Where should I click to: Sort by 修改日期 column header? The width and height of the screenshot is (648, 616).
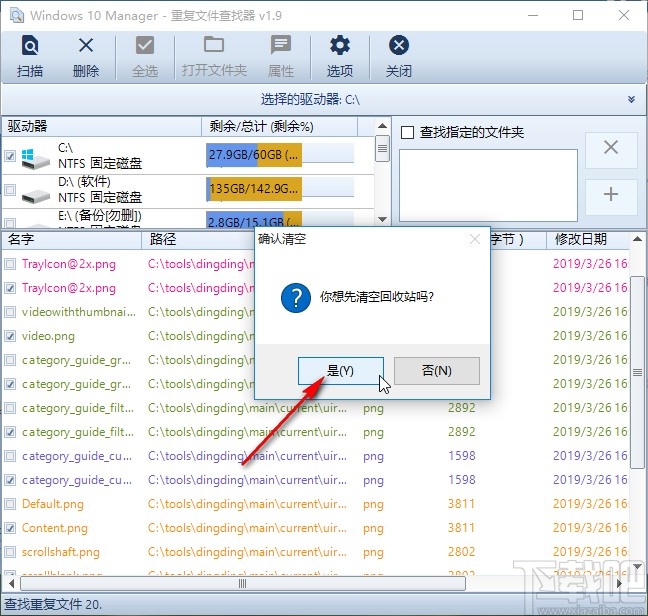588,239
